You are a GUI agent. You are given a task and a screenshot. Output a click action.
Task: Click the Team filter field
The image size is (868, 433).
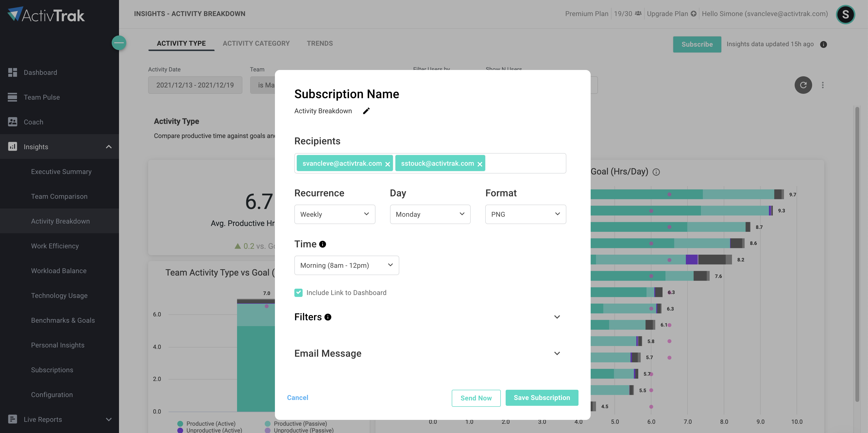pos(263,85)
